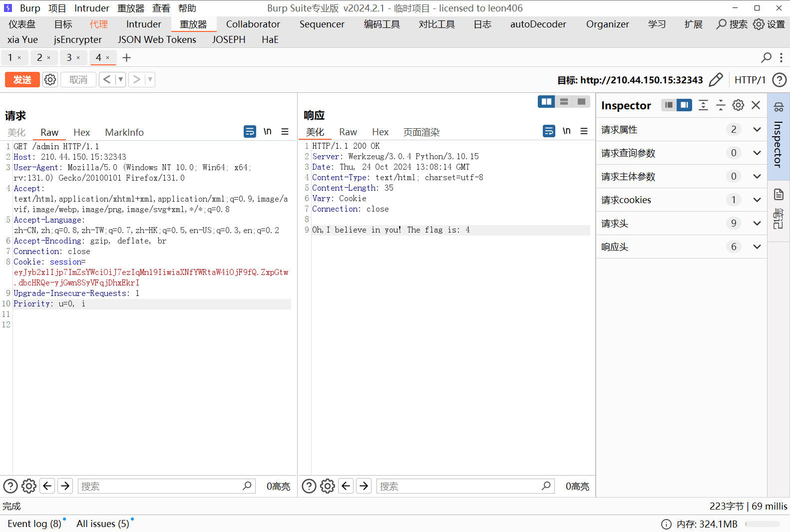The height and width of the screenshot is (532, 790).
Task: Open notes side tab document icon
Action: pos(779,195)
